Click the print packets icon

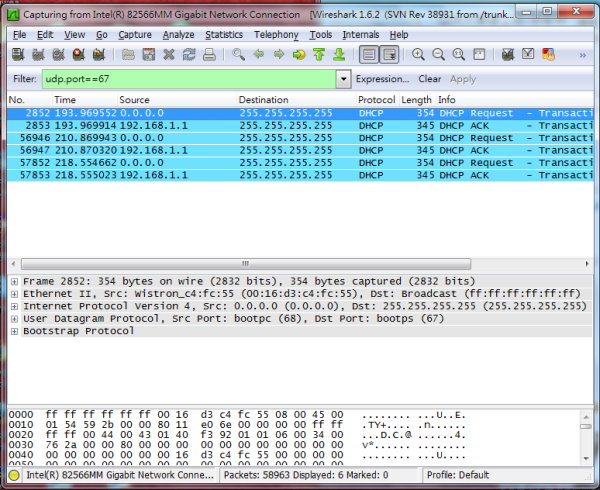pos(209,55)
